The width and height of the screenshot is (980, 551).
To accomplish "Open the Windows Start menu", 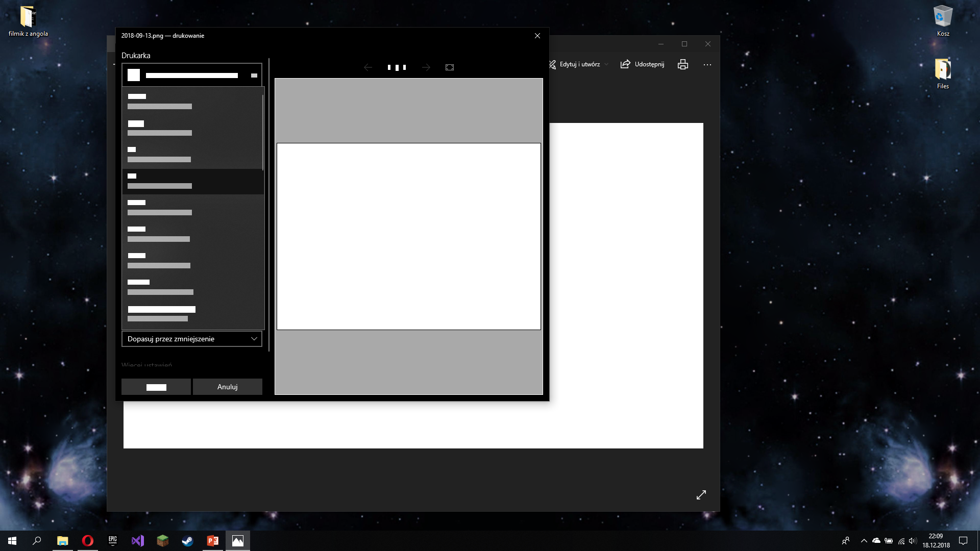I will click(x=11, y=540).
